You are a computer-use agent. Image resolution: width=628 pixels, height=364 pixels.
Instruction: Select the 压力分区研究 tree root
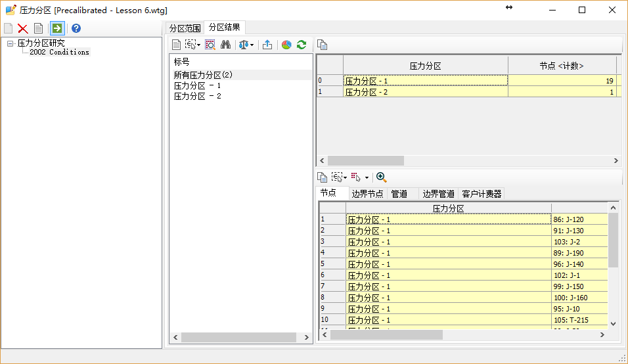41,43
